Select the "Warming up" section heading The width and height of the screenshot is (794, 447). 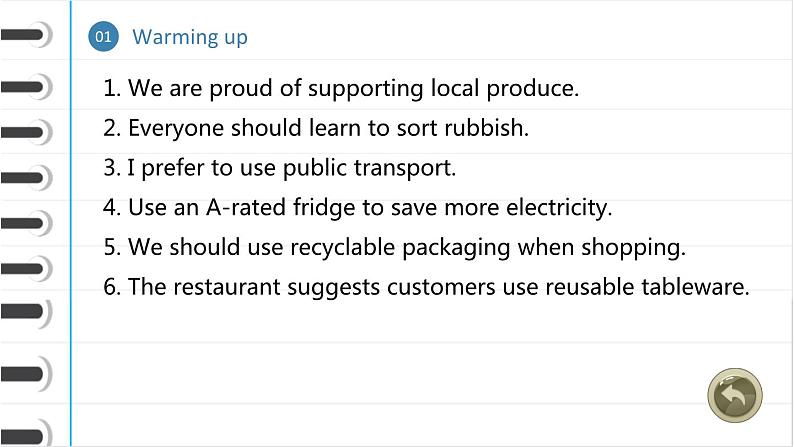190,38
